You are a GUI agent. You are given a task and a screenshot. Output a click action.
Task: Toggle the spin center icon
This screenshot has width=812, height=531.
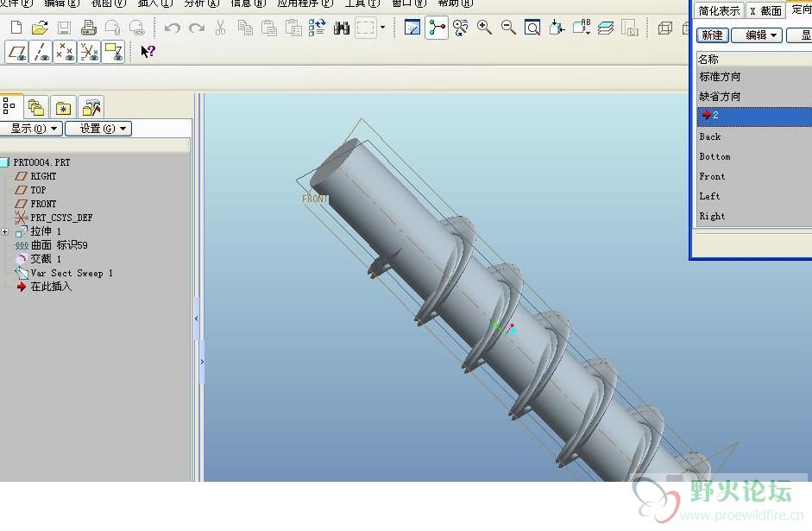pyautogui.click(x=437, y=28)
